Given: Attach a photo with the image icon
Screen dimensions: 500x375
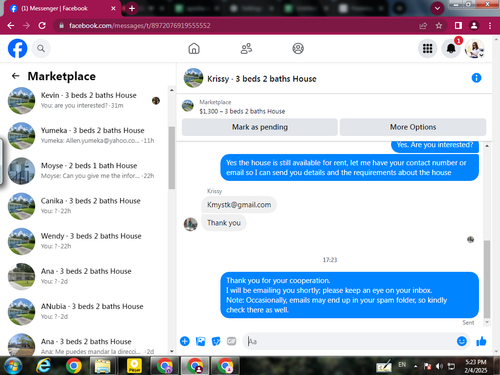Looking at the screenshot, I should pyautogui.click(x=200, y=341).
